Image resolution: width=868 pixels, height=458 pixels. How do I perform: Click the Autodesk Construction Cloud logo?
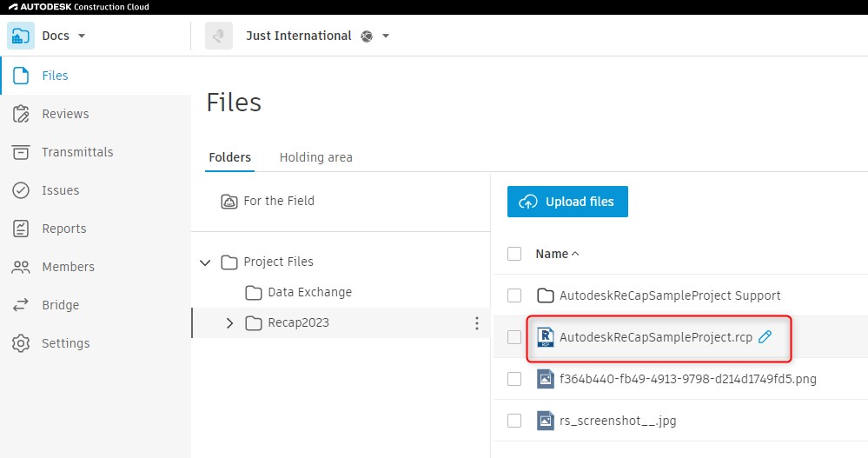[78, 7]
